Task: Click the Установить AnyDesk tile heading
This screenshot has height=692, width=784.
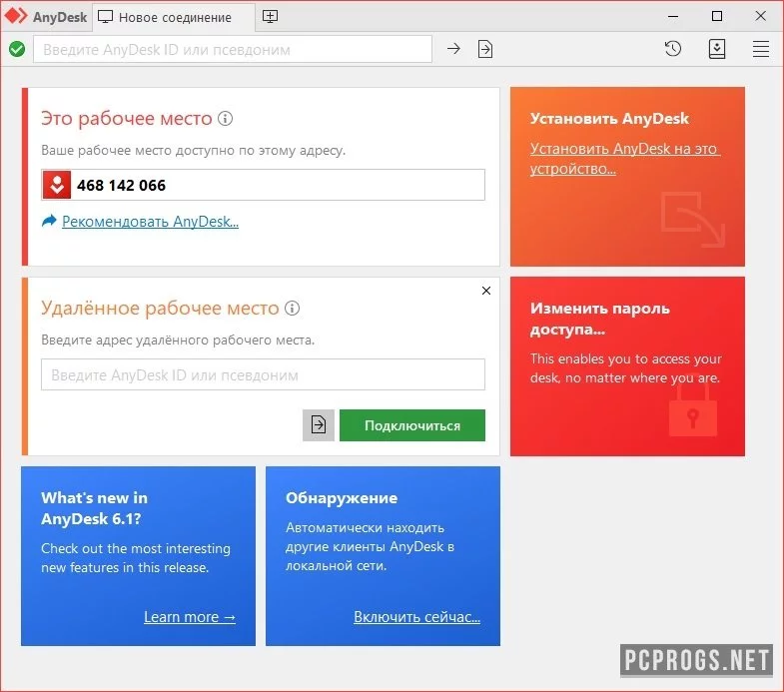Action: tap(609, 119)
